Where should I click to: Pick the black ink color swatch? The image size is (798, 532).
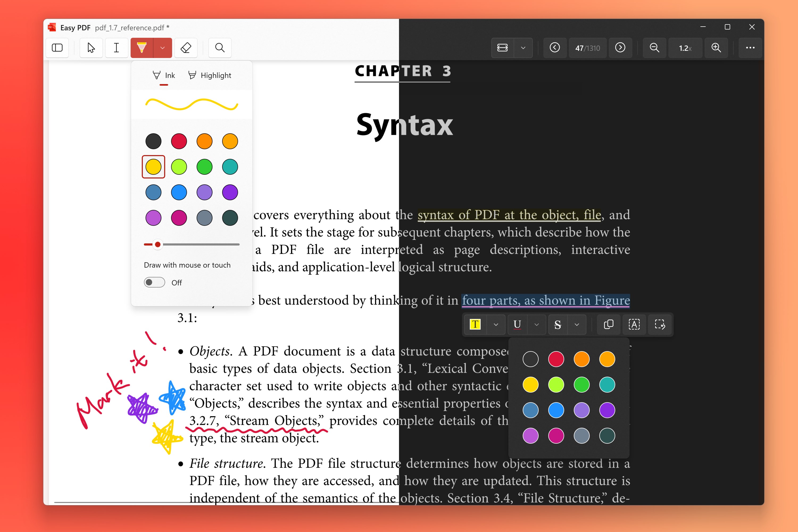(153, 141)
